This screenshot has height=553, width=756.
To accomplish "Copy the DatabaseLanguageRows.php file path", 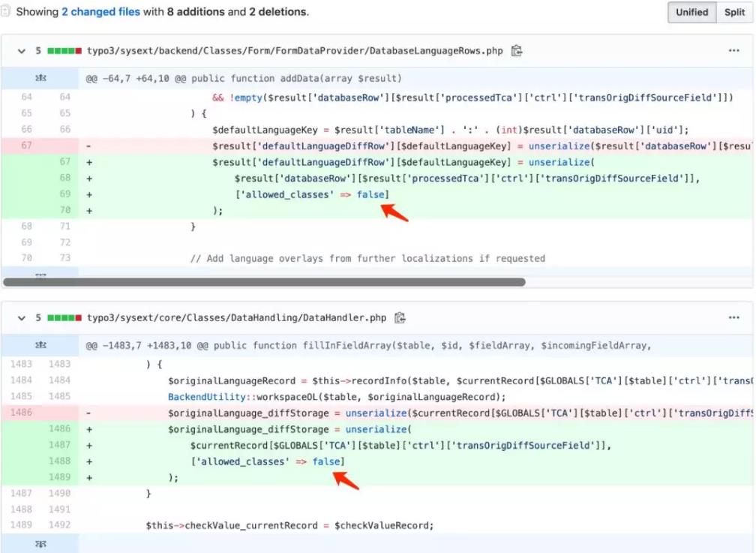I will [x=515, y=50].
